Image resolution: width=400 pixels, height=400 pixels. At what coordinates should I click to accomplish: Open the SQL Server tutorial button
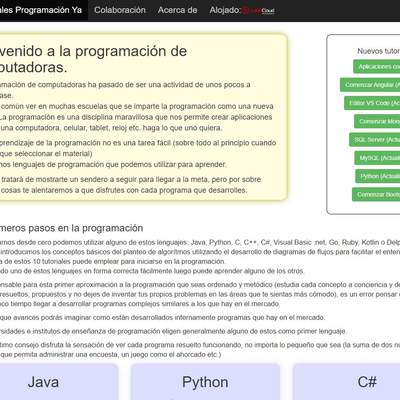tap(375, 140)
